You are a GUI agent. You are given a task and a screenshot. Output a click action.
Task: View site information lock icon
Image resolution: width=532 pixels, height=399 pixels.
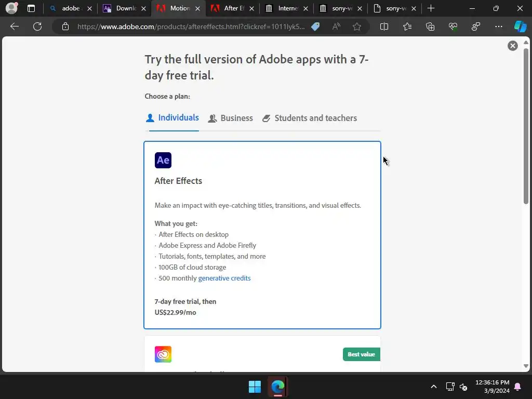pyautogui.click(x=65, y=26)
